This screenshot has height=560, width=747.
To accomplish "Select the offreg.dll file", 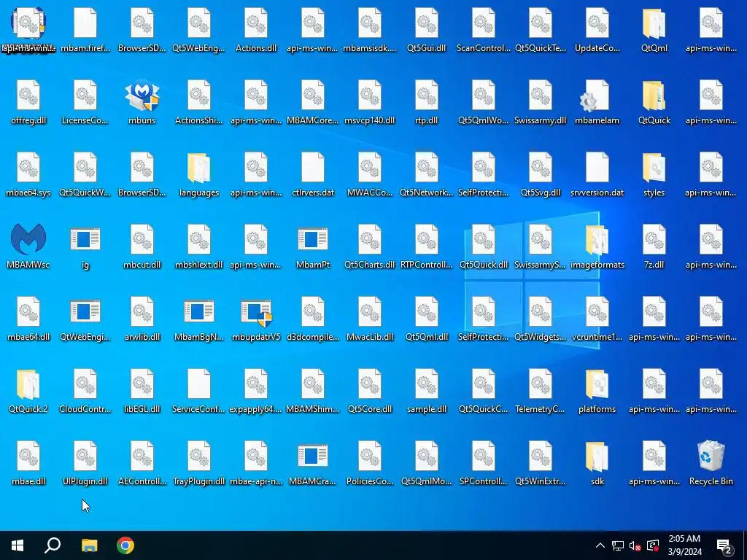I will coord(28,96).
